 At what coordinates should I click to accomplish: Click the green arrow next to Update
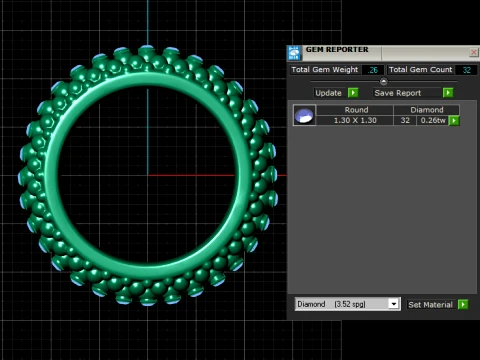[353, 93]
